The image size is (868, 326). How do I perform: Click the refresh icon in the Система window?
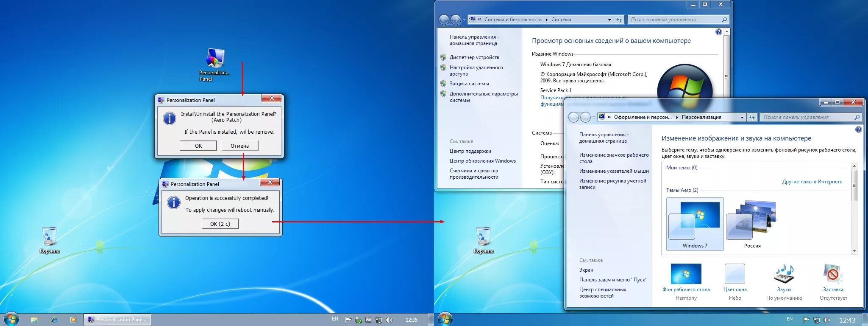click(x=619, y=20)
